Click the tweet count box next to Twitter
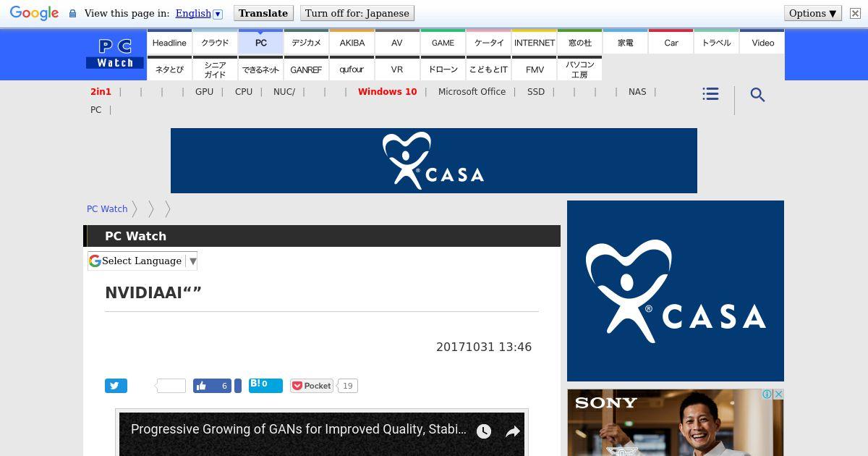 tap(171, 386)
